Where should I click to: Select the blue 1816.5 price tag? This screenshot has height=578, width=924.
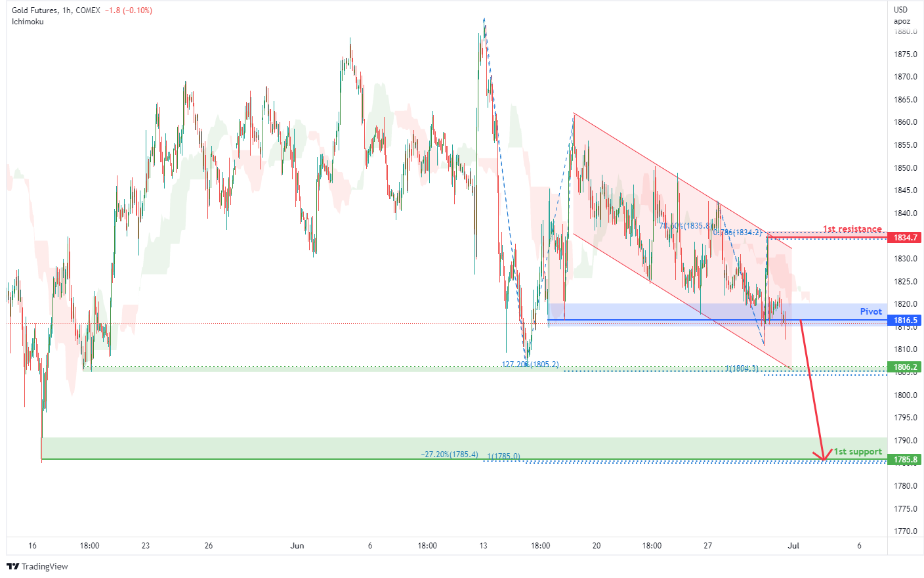click(x=904, y=321)
